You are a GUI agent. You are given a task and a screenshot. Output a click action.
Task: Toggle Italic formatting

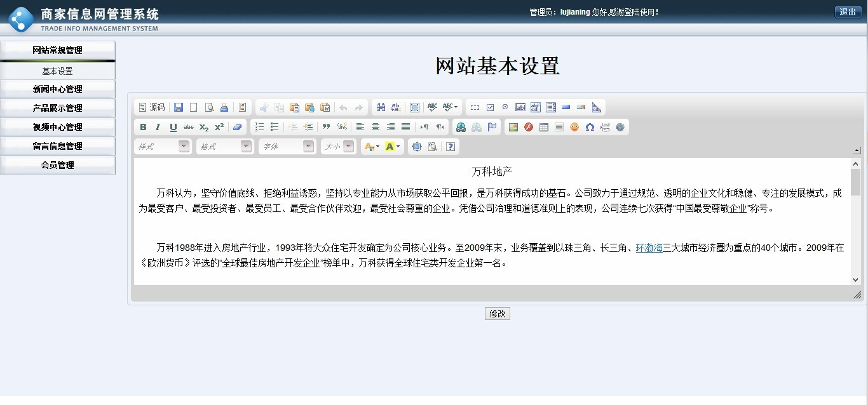click(158, 127)
